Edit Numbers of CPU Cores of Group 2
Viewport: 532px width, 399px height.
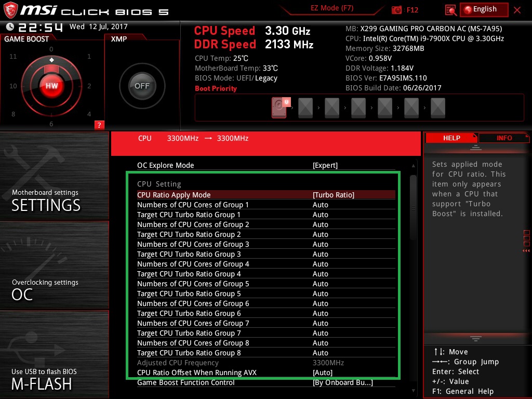click(266, 224)
